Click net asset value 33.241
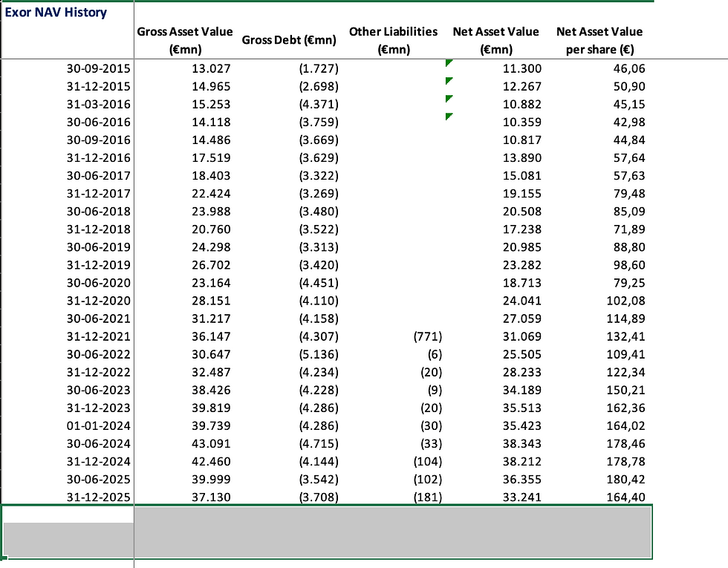Image resolution: width=728 pixels, height=568 pixels. 521,497
